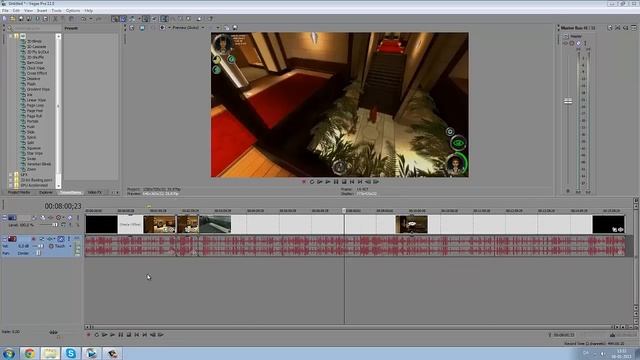Click Stop in the bottom timeline transport
The height and width of the screenshot is (360, 640).
[x=129, y=335]
